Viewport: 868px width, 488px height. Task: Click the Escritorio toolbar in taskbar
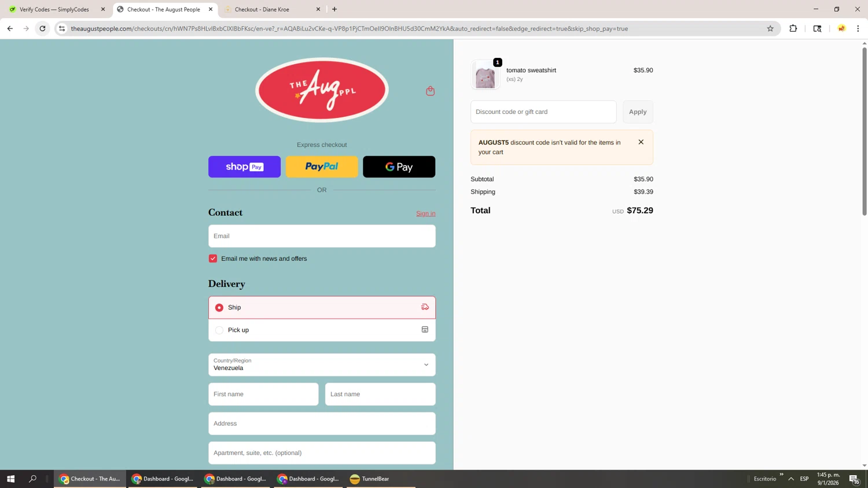[x=765, y=479]
